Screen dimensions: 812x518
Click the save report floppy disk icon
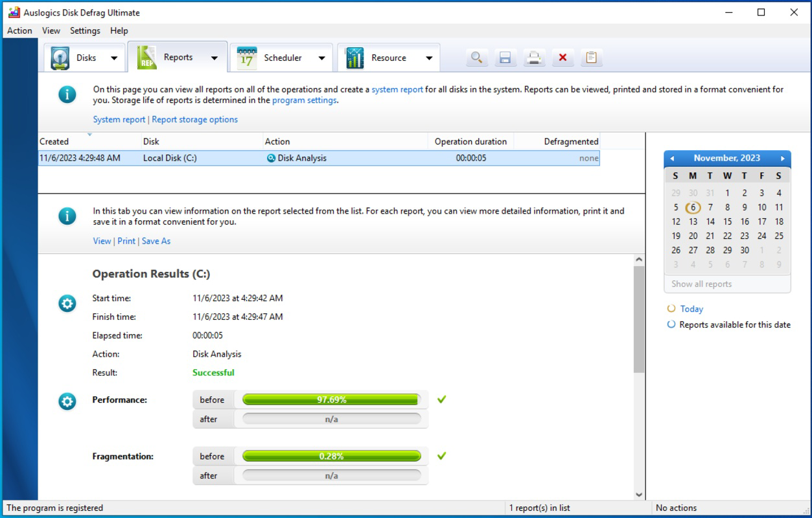[505, 58]
